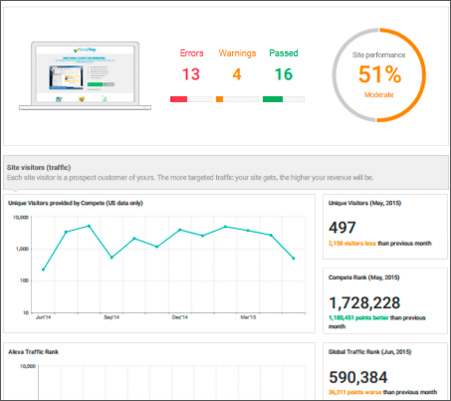Click the Global Traffic Rank (Jun, 2015) title
The image size is (451, 401).
[x=370, y=352]
